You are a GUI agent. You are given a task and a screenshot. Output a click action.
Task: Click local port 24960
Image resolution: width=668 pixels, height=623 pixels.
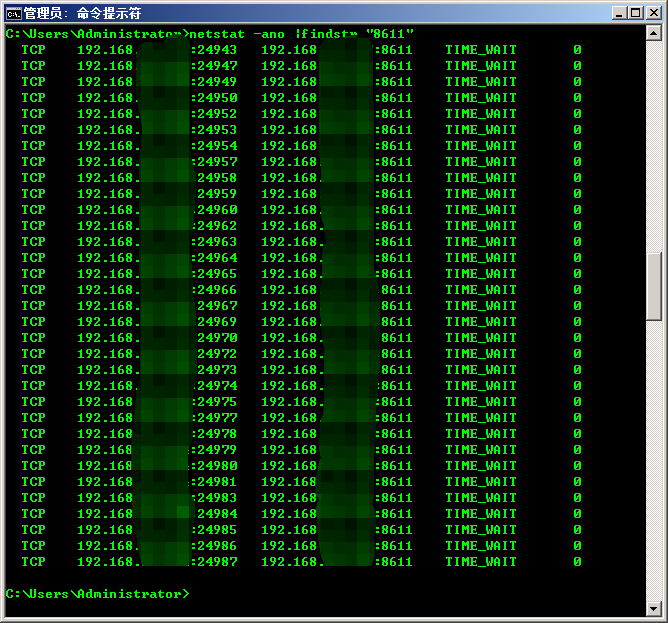(217, 210)
